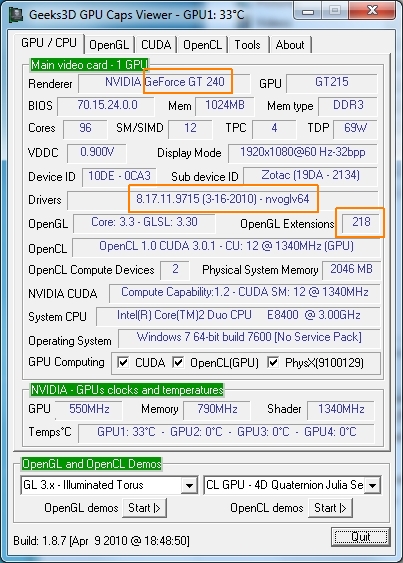
Task: Click the Cores value 96
Action: click(x=85, y=129)
